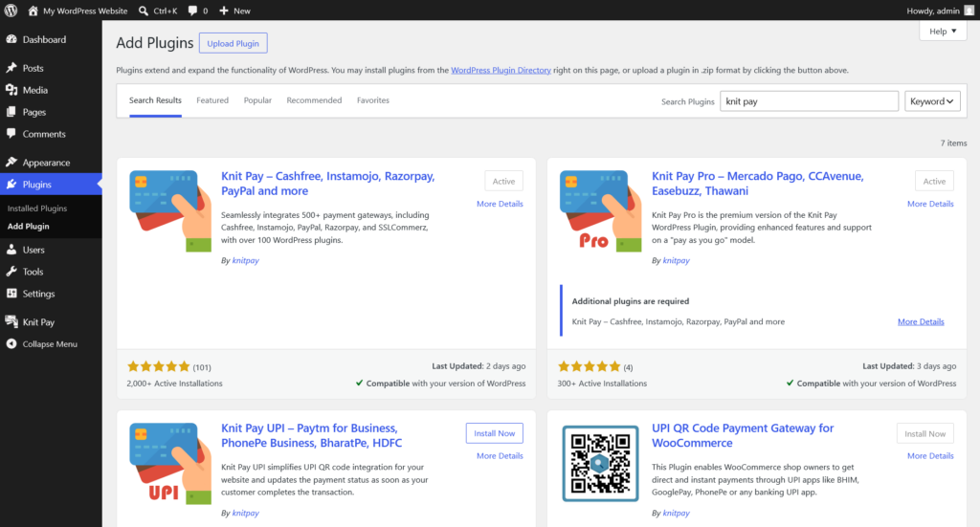980x527 pixels.
Task: Switch to the Popular tab
Action: coord(257,100)
